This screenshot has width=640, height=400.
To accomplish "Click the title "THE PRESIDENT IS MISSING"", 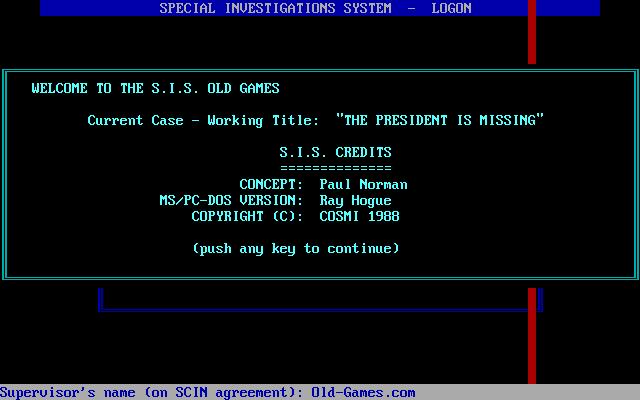I will click(440, 120).
